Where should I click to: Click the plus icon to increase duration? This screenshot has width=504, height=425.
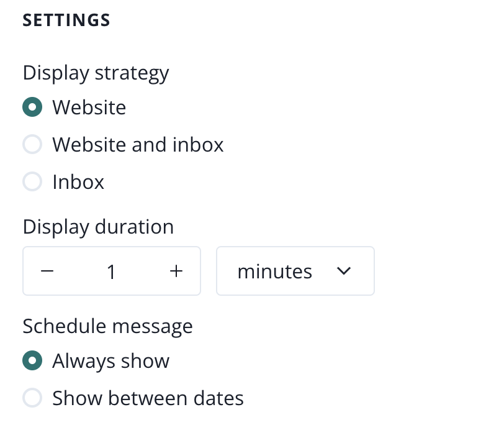pos(177,272)
